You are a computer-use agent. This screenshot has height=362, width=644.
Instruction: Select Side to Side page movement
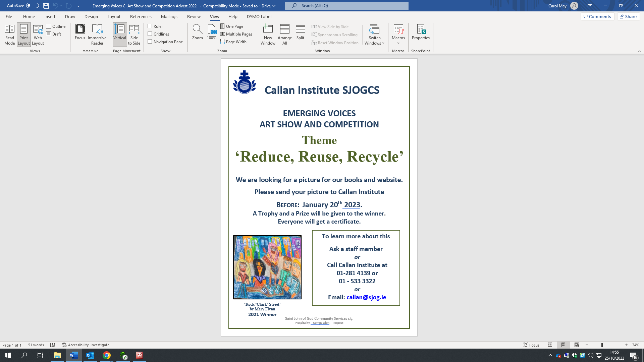pos(134,35)
